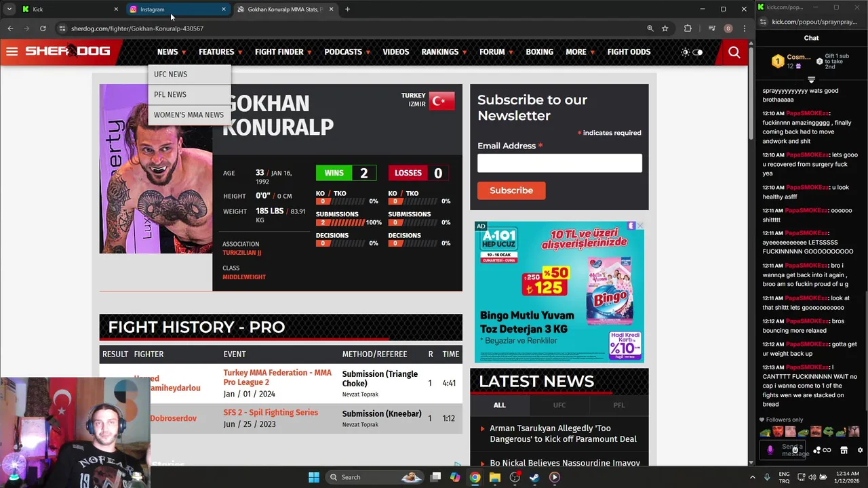This screenshot has width=868, height=488.
Task: Click the brightness theme icon
Action: [685, 52]
